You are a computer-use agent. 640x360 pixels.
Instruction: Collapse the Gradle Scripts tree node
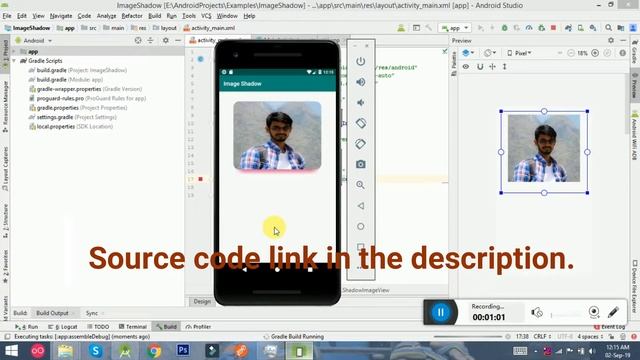coord(14,61)
